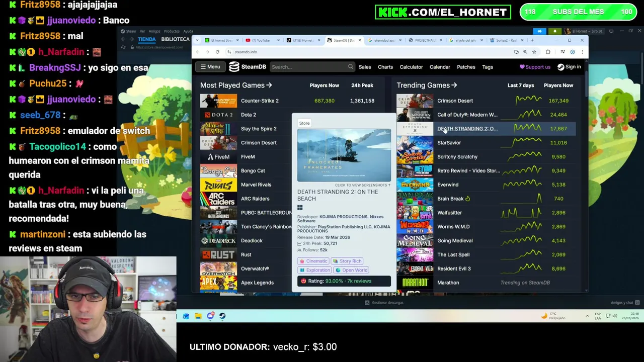644x362 pixels.
Task: Open FiveM game logo
Action: coord(218,157)
